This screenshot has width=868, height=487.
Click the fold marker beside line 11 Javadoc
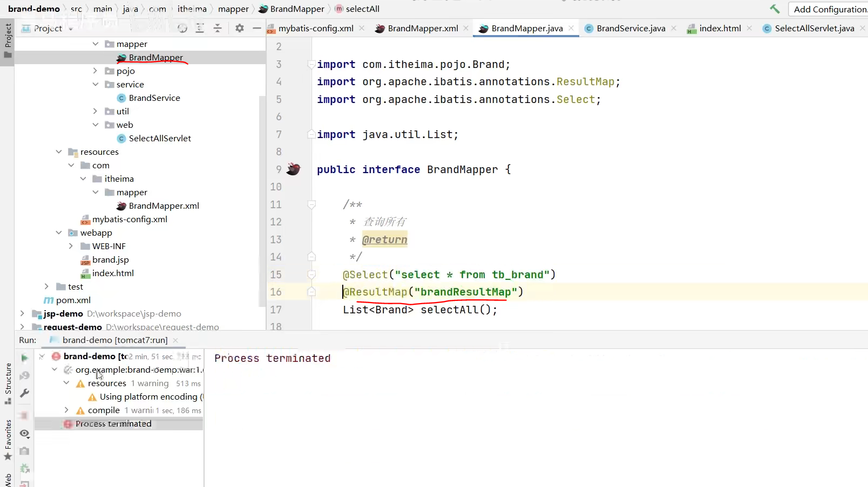click(311, 204)
